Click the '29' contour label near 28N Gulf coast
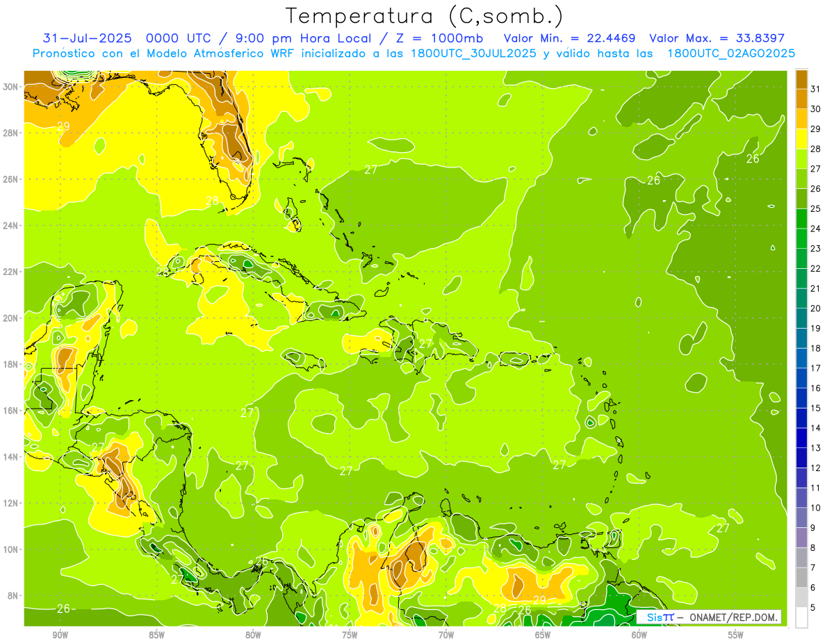Image resolution: width=834 pixels, height=644 pixels. [63, 126]
